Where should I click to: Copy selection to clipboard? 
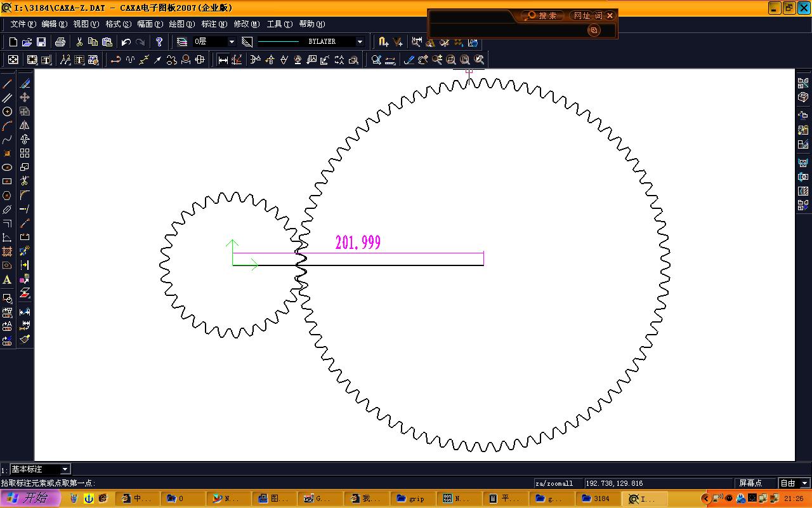(93, 42)
